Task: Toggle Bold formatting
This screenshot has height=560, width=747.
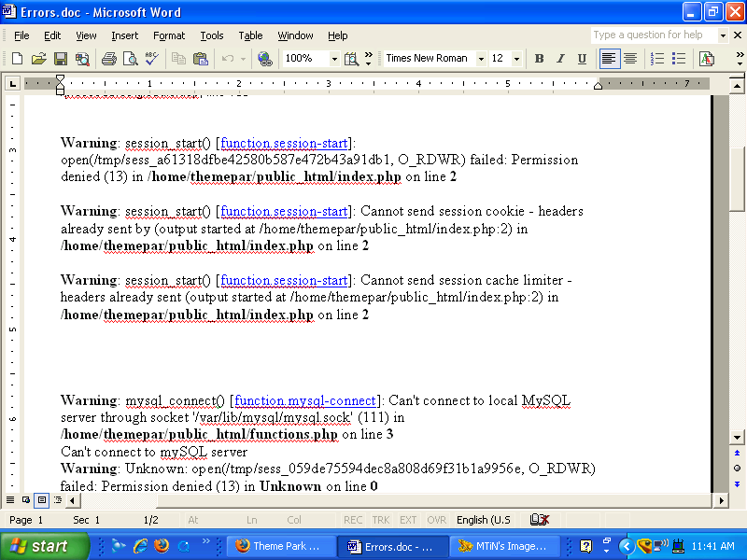Action: tap(540, 59)
